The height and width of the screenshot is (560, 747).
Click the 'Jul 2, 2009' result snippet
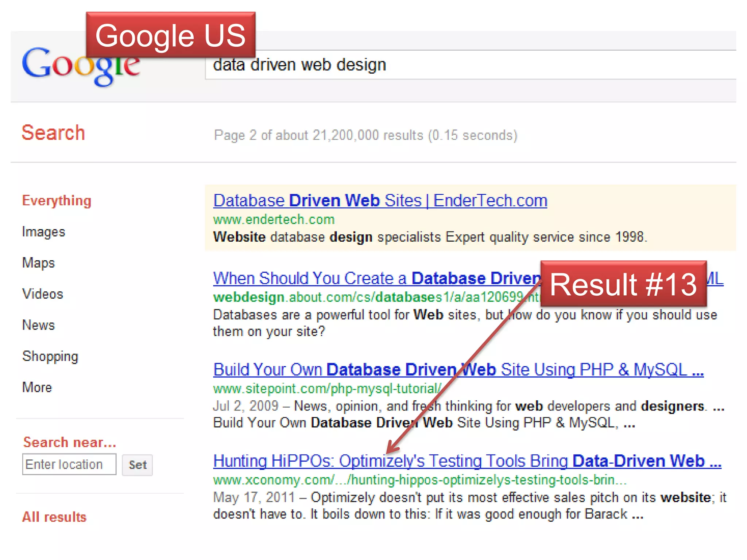pyautogui.click(x=469, y=415)
